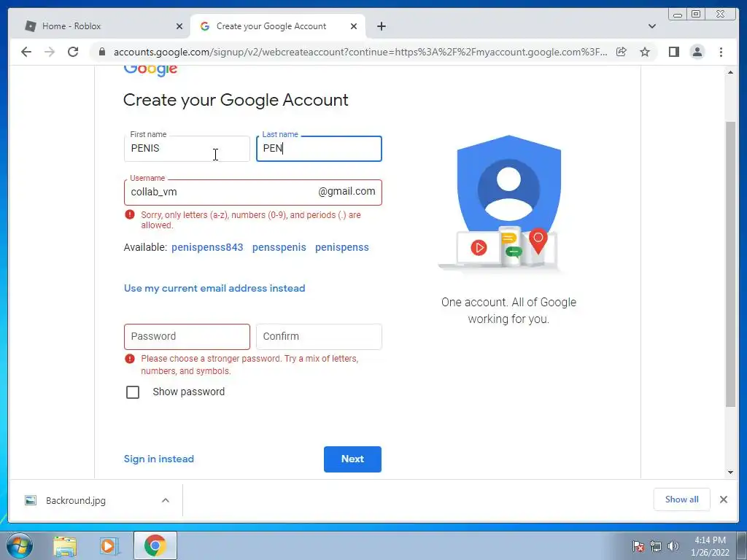The width and height of the screenshot is (747, 560).
Task: Select the Create your Google Account tab
Action: tap(278, 26)
